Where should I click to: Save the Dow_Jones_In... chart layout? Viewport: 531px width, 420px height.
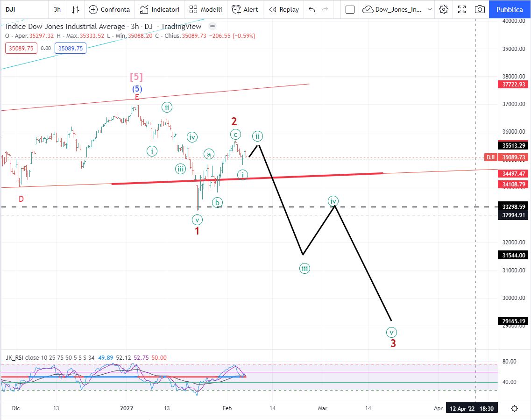pyautogui.click(x=392, y=9)
